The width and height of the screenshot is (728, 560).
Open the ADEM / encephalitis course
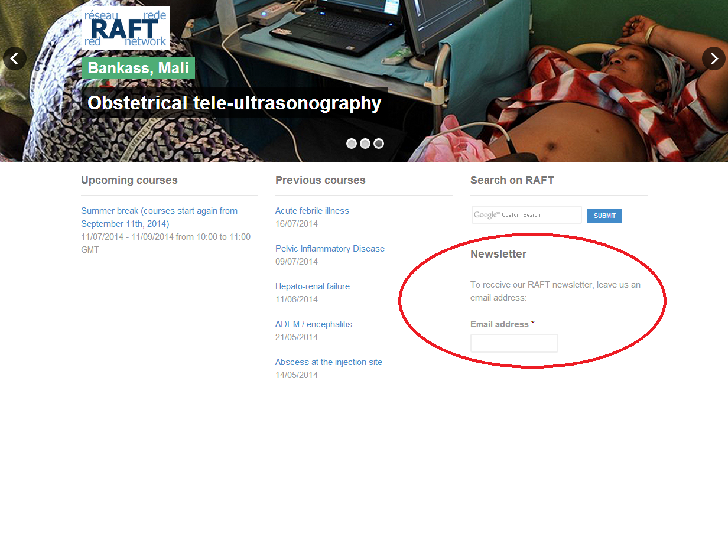click(x=314, y=324)
